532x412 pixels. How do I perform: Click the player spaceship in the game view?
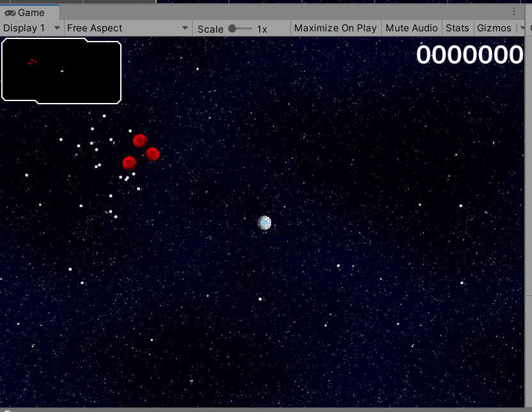tap(264, 223)
